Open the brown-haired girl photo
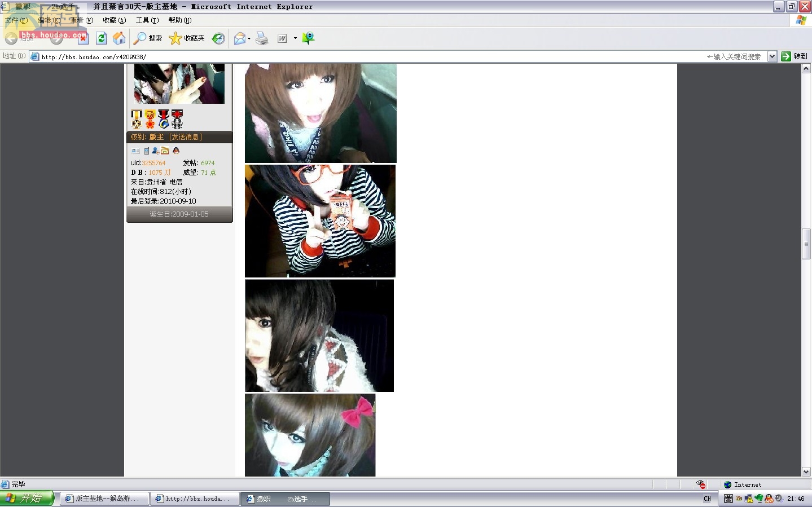Screen dimensions: 812x507 [x=321, y=113]
